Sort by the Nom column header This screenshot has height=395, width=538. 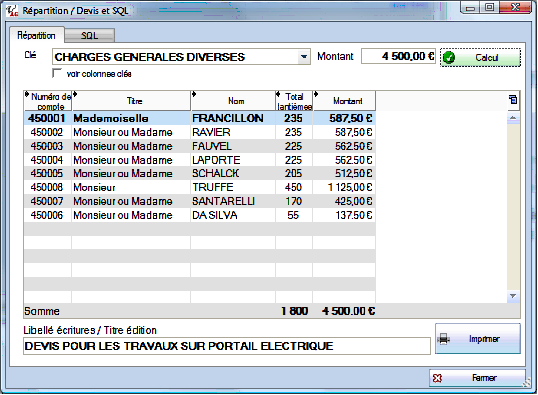point(233,101)
